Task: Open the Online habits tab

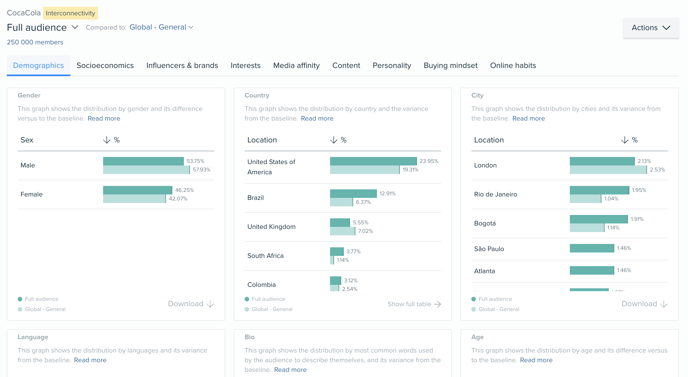Action: (513, 65)
